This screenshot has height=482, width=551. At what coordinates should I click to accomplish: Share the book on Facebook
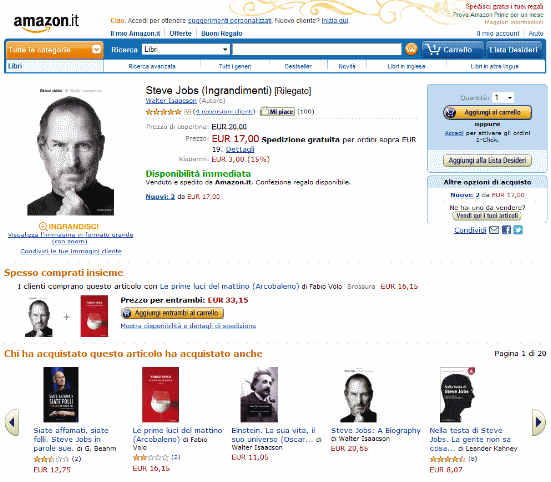point(506,230)
